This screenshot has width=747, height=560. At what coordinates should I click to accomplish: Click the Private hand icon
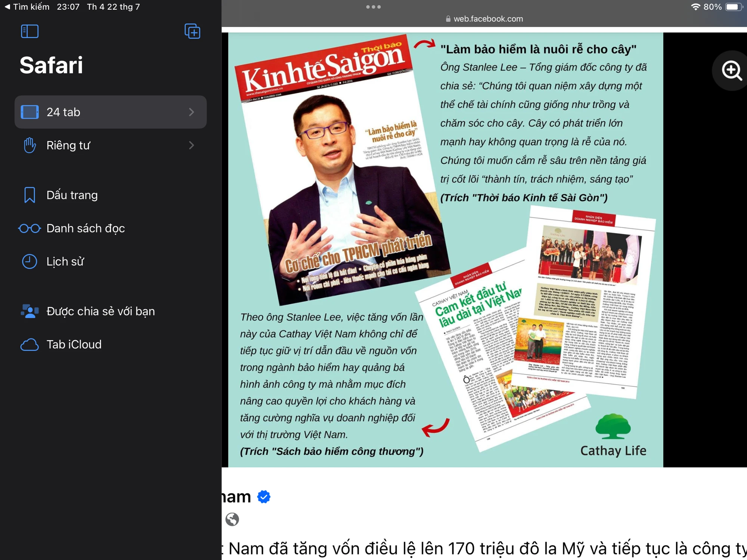tap(30, 145)
